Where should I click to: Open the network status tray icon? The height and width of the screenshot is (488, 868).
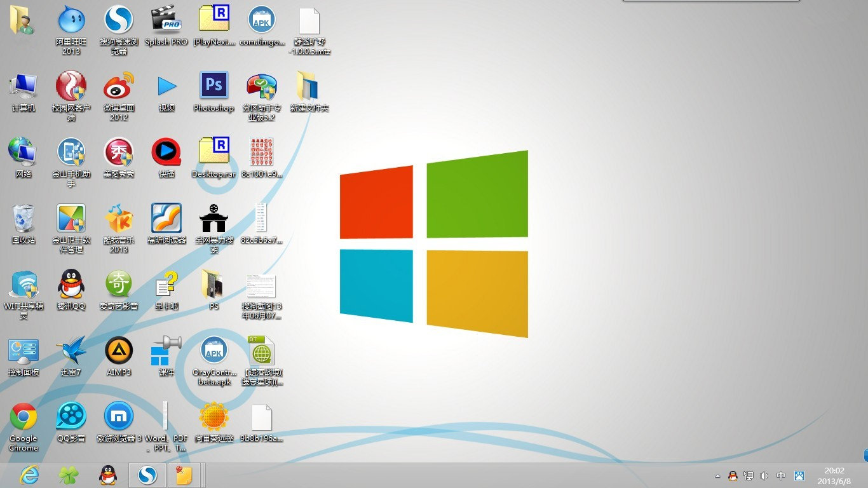click(749, 475)
